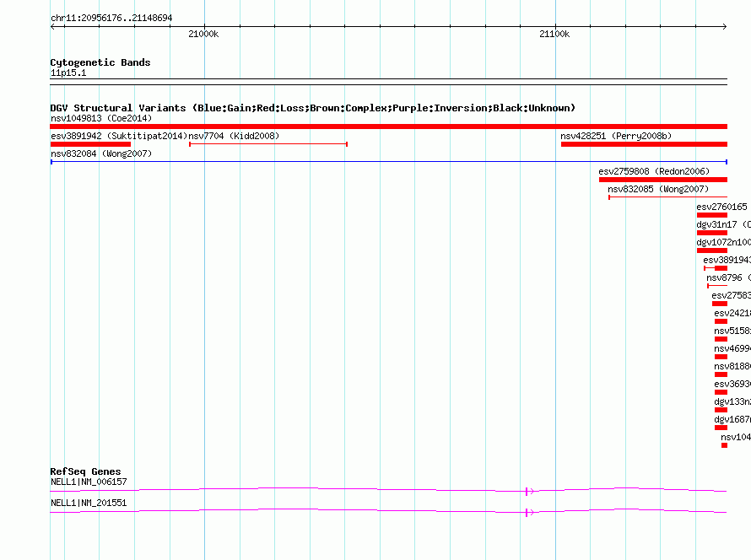Click the nsv832085 (Wong2007) variant line
Image resolution: width=751 pixels, height=560 pixels.
point(667,197)
